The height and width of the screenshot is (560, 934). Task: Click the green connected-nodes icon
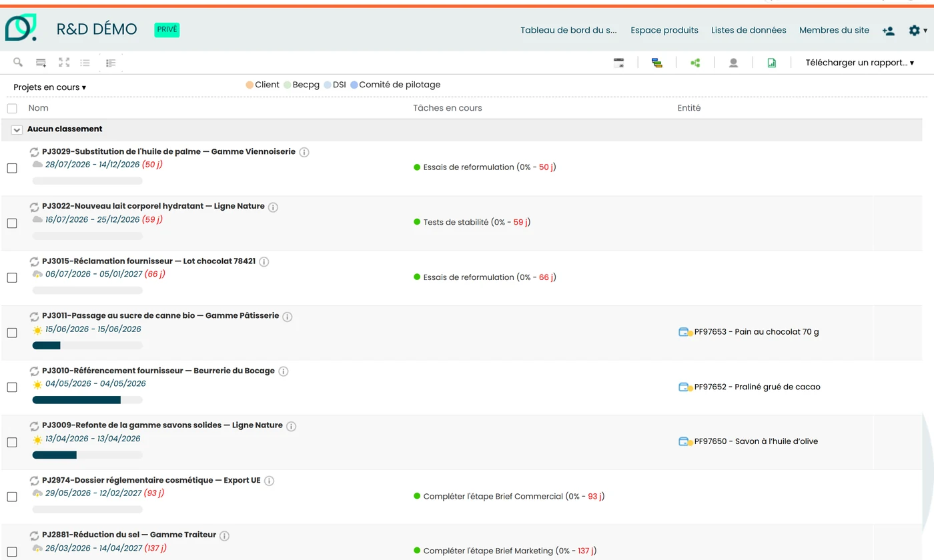(x=695, y=63)
